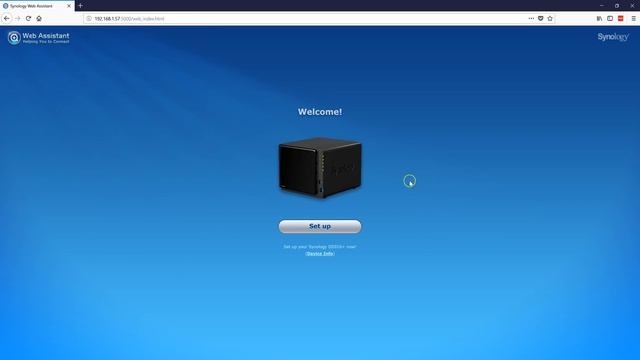Toggle the browser sidebar icon
Image resolution: width=640 pixels, height=360 pixels.
pyautogui.click(x=610, y=18)
